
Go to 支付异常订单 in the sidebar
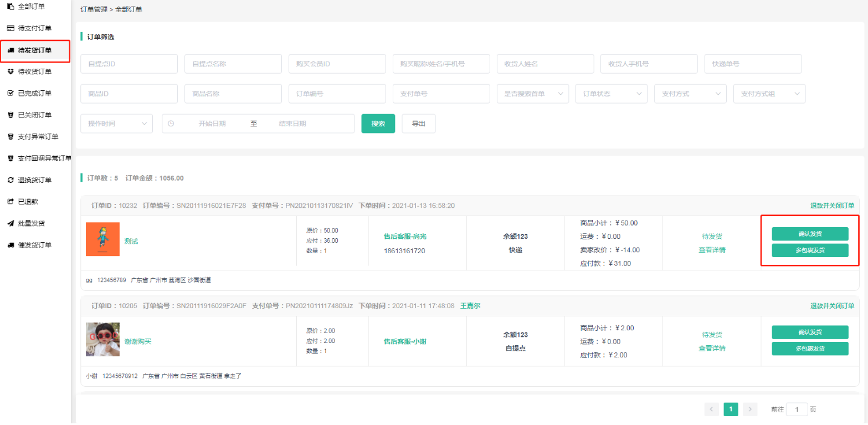[38, 136]
